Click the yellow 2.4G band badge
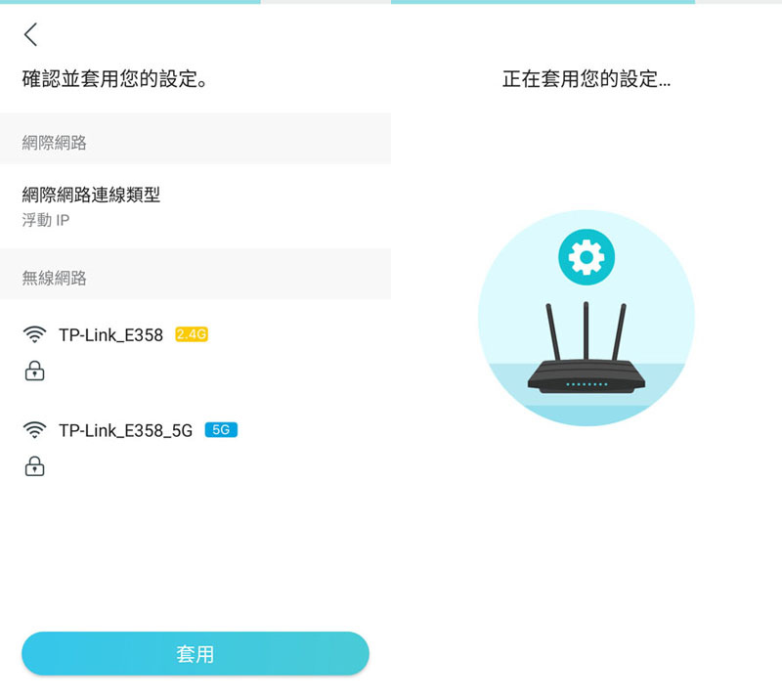This screenshot has height=700, width=782. point(192,334)
